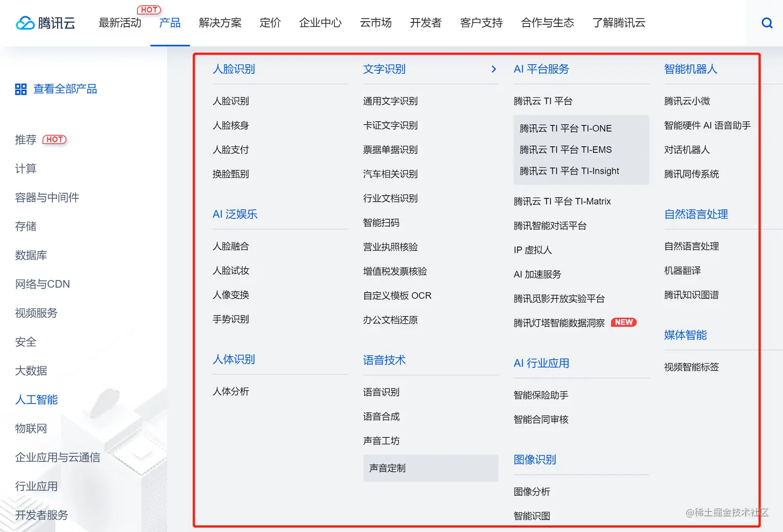Click the NEW badge beside 腾讯灯塔智能数据洞察
The width and height of the screenshot is (783, 532).
pyautogui.click(x=624, y=322)
